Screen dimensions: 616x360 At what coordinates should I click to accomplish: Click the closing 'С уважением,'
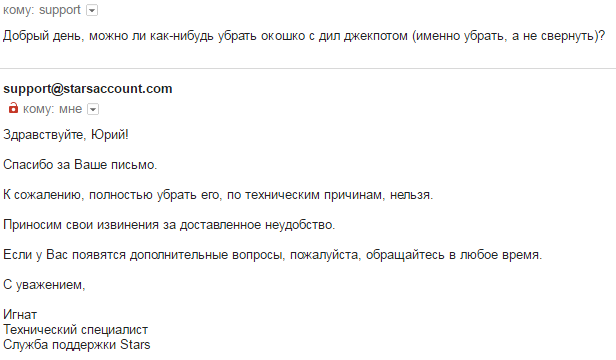pyautogui.click(x=44, y=285)
